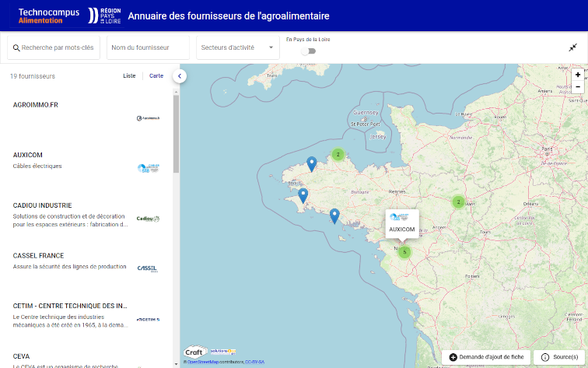
Task: Click the Technocampus Alimentation logo
Action: (49, 16)
